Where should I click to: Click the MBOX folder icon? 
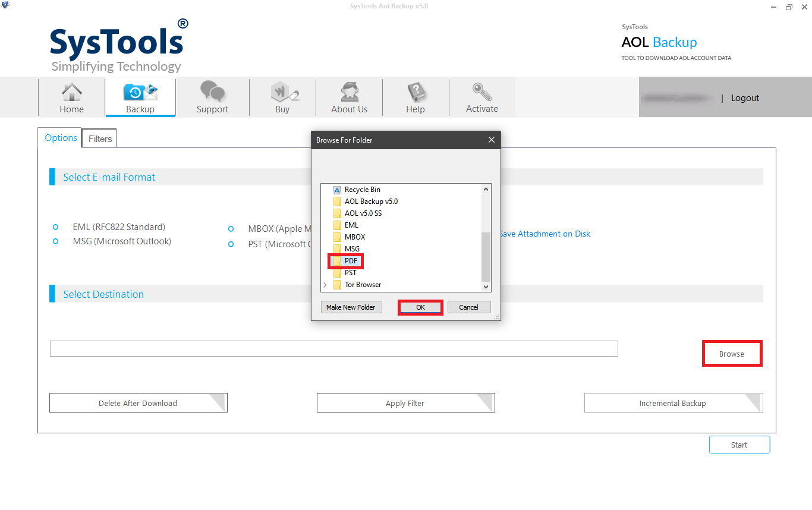337,237
